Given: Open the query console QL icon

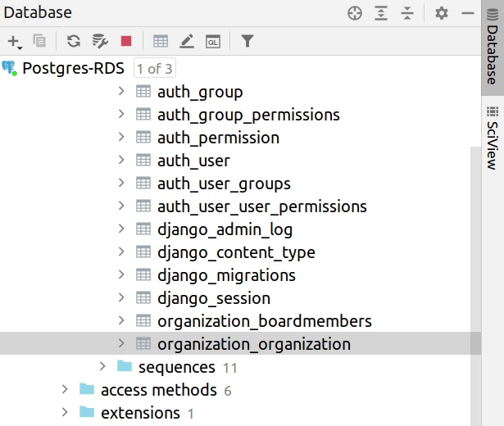Looking at the screenshot, I should coord(212,41).
